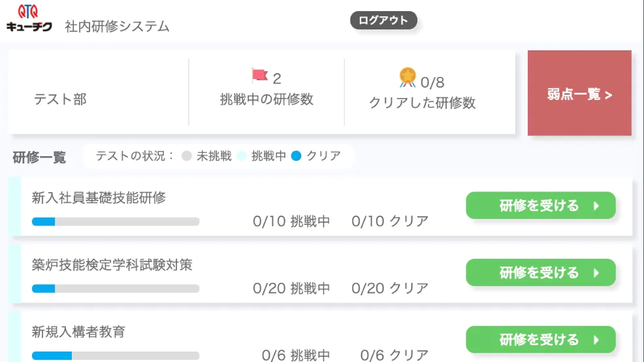This screenshot has width=644, height=362.
Task: Click the blue クリア status dot
Action: 297,156
